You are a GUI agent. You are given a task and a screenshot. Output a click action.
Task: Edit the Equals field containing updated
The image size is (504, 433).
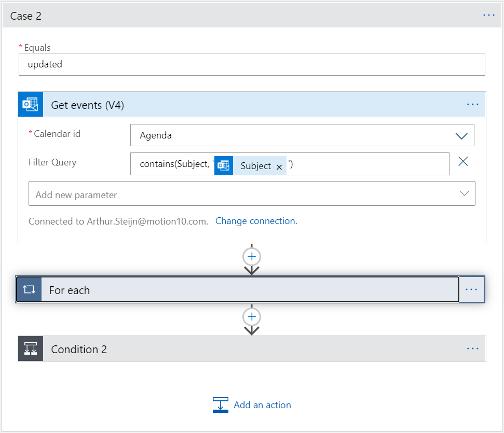252,65
